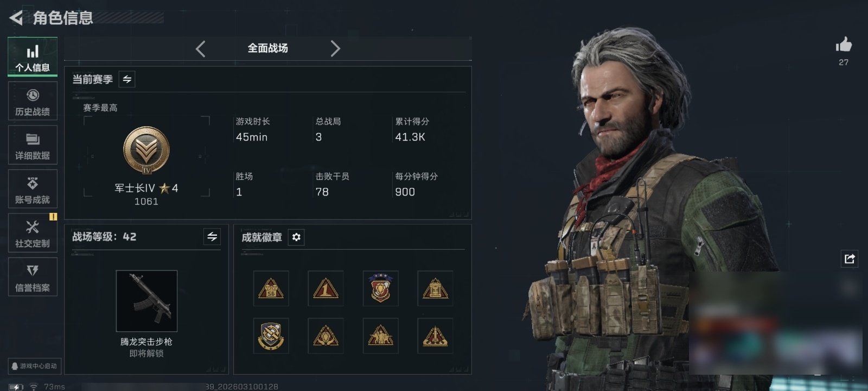This screenshot has height=391, width=868.
Task: Switch to previous mode with left chevron
Action: tap(201, 49)
